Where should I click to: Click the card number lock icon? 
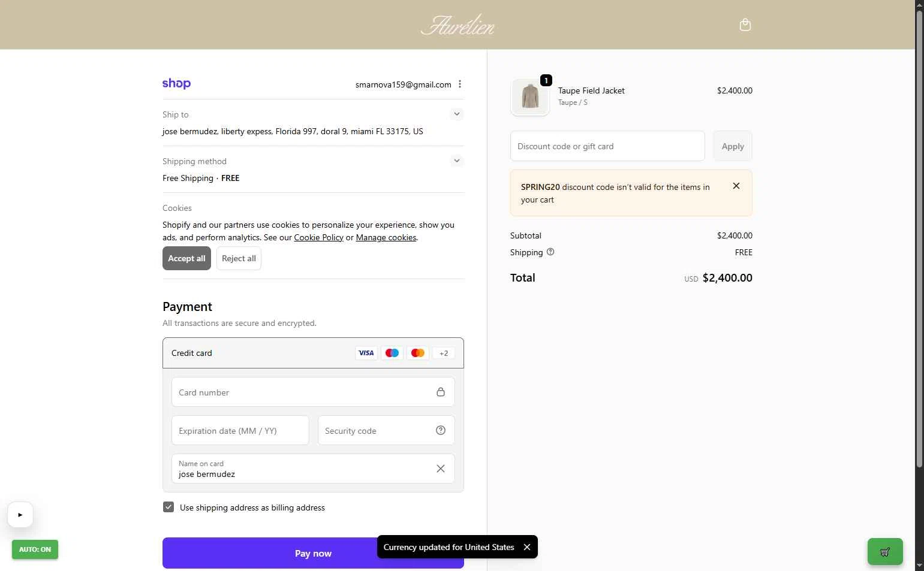441,392
